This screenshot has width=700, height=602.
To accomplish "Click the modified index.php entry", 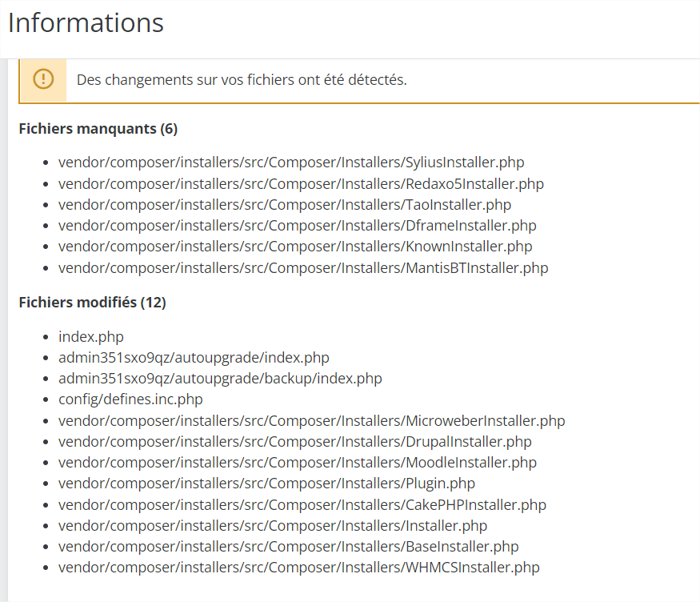I will [91, 337].
